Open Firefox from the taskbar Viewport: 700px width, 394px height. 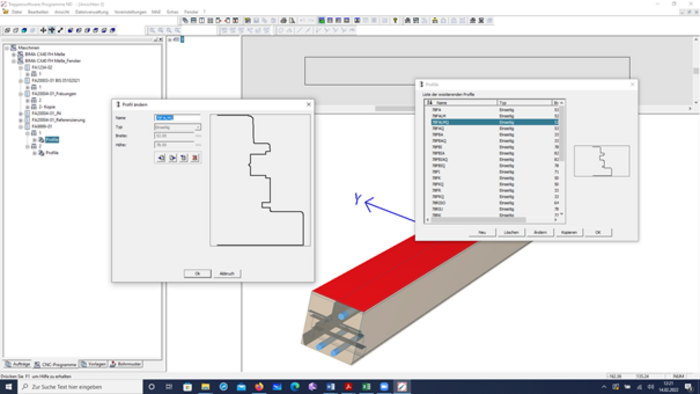(x=259, y=386)
